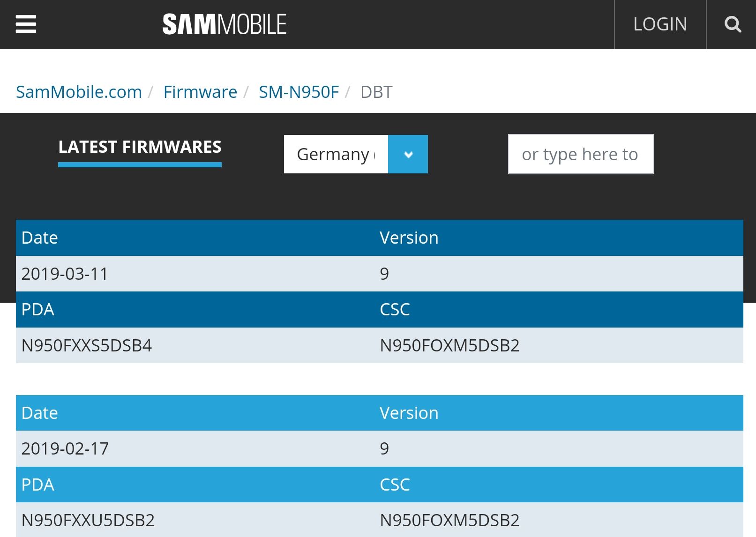Click the DBT breadcrumb text
756x537 pixels.
click(x=376, y=92)
